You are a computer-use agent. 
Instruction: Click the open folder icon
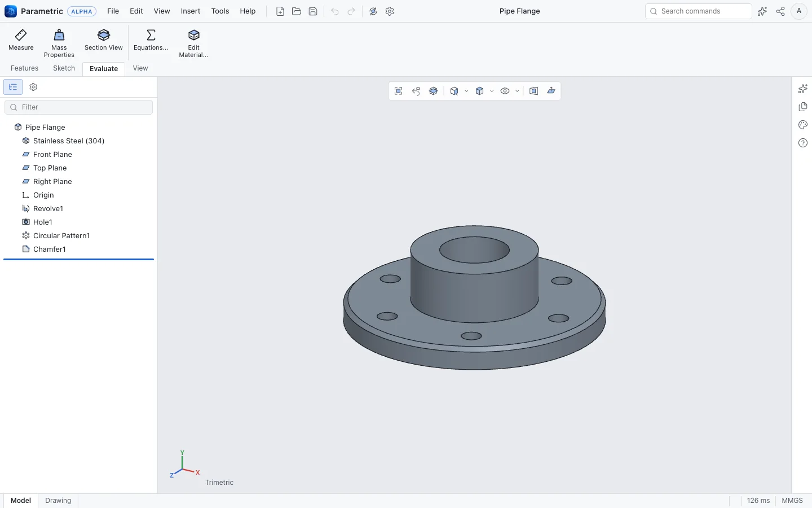coord(297,11)
